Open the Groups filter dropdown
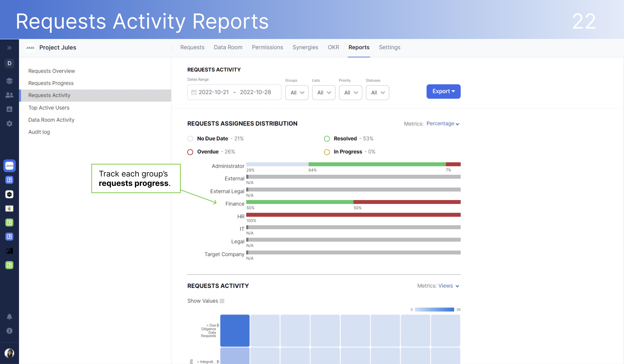 [297, 92]
